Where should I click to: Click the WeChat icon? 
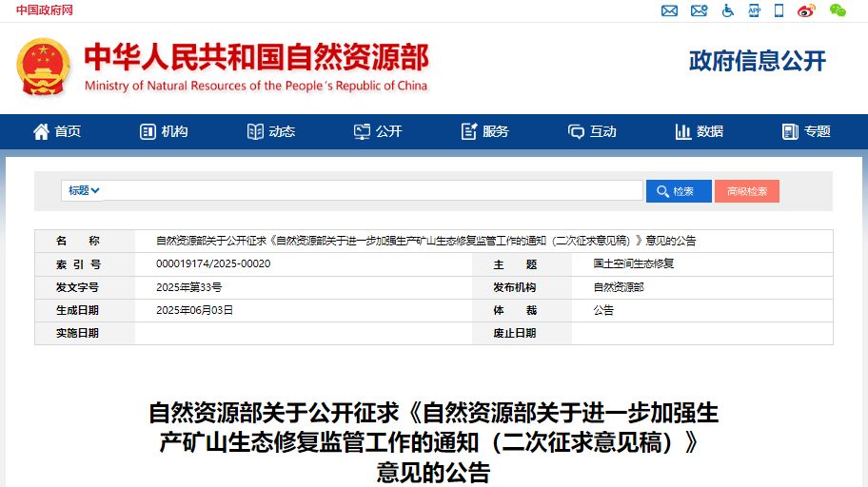pos(838,10)
